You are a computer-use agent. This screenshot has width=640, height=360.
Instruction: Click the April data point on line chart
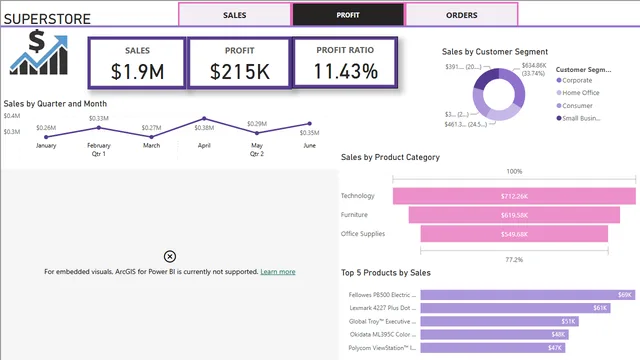[x=204, y=119]
